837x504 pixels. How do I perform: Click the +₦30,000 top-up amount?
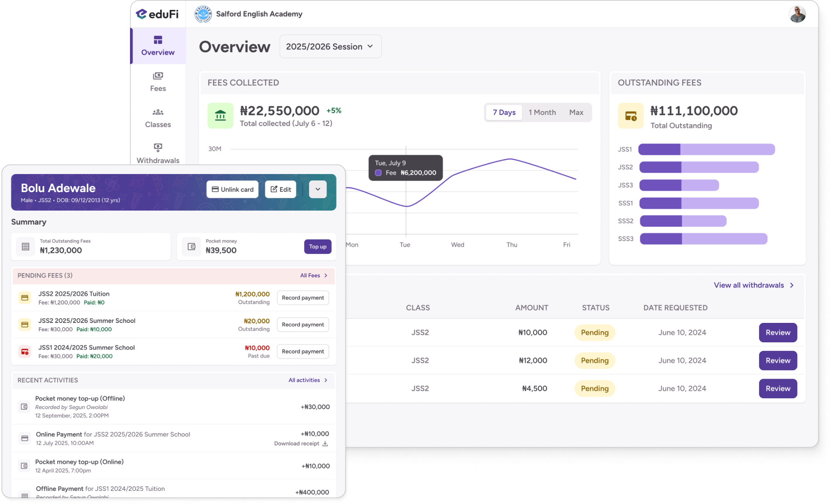(315, 407)
